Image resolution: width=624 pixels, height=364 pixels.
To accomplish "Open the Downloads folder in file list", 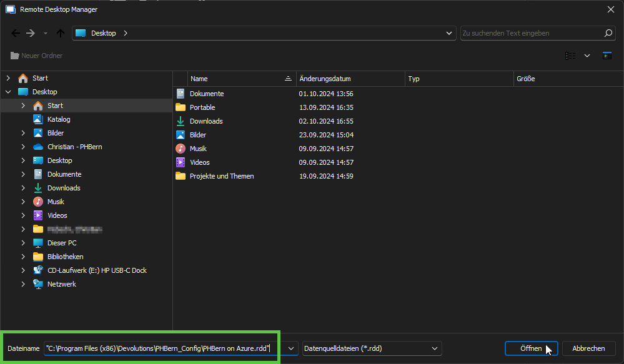I will pyautogui.click(x=206, y=121).
